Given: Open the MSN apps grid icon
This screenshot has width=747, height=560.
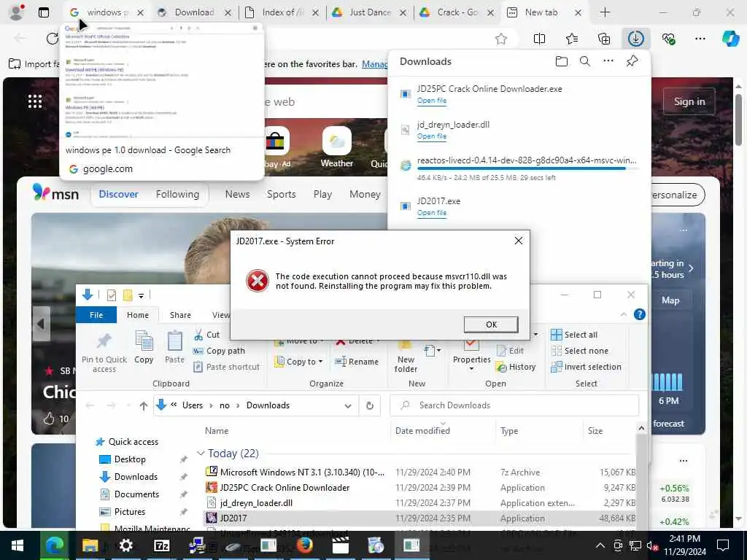Looking at the screenshot, I should pyautogui.click(x=35, y=101).
